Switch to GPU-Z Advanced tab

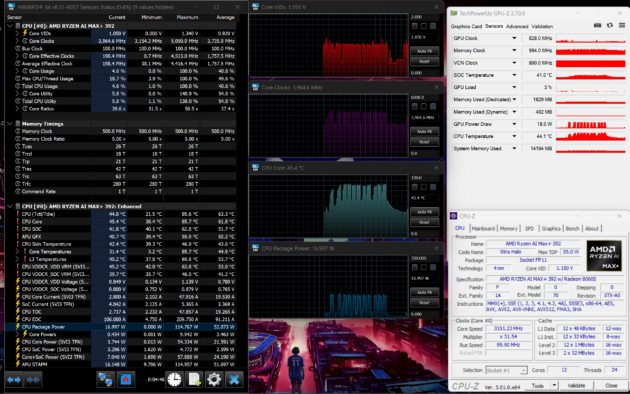(517, 27)
